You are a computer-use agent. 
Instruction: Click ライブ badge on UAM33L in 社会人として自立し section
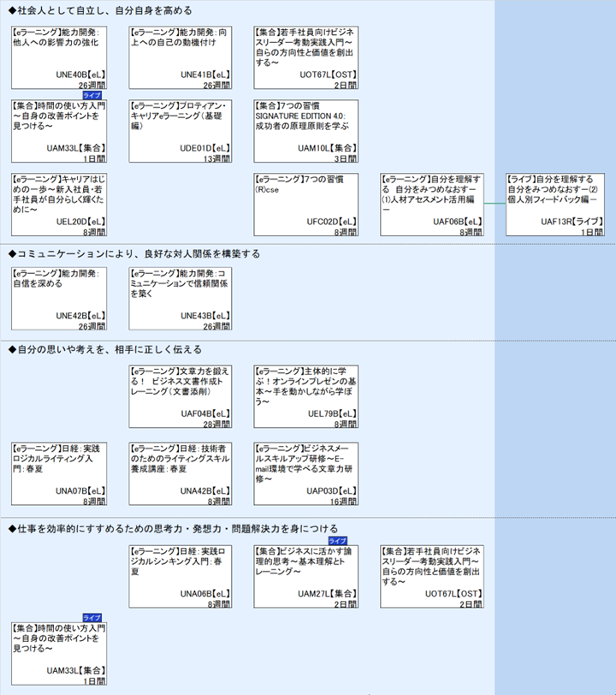pos(92,95)
